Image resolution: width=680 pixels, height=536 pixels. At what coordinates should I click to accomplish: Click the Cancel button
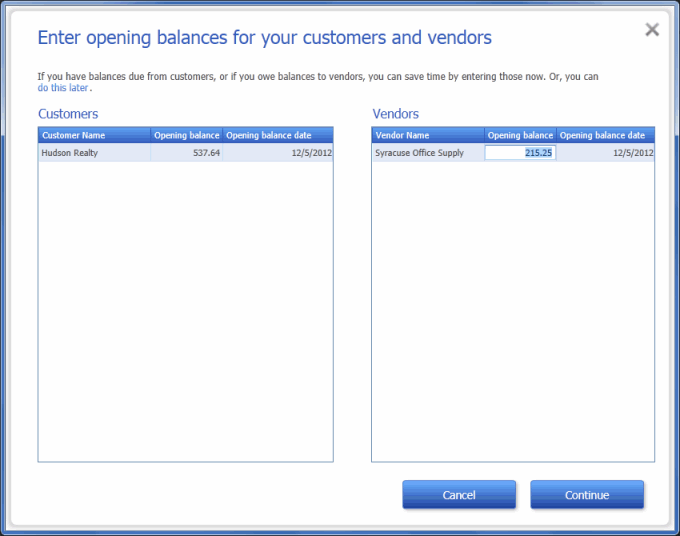(x=459, y=494)
